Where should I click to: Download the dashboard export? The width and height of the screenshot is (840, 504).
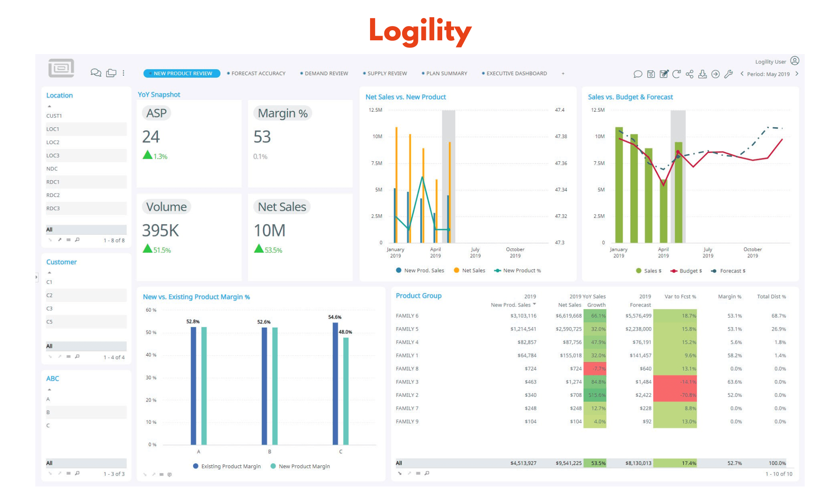point(702,74)
